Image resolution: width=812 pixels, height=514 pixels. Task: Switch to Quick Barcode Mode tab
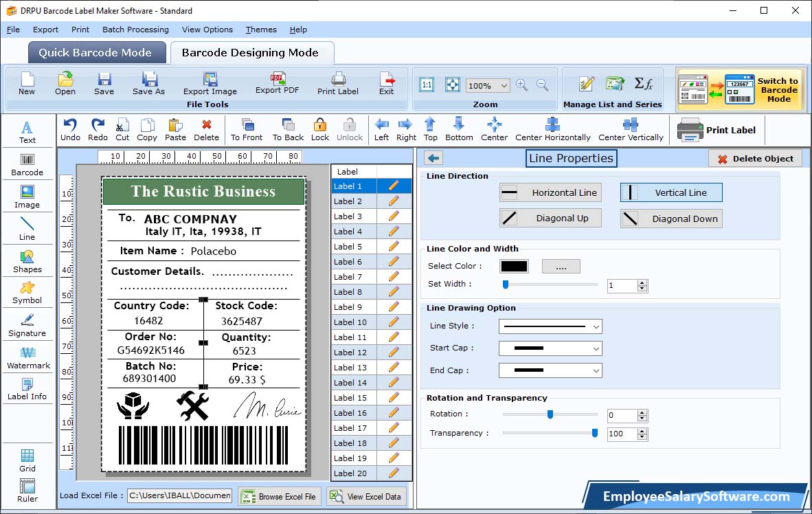tap(95, 52)
